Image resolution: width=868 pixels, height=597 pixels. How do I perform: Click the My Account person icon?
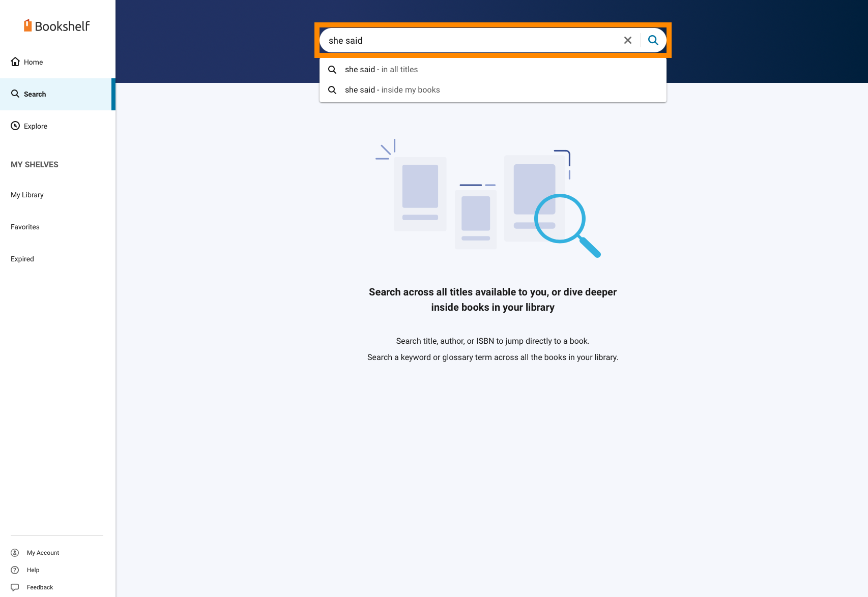[x=15, y=553]
